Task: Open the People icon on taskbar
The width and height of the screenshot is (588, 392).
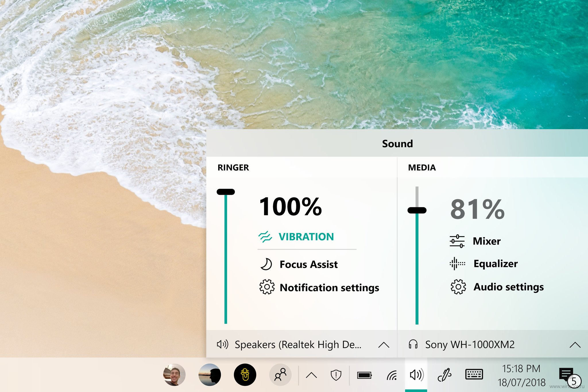Action: point(280,375)
